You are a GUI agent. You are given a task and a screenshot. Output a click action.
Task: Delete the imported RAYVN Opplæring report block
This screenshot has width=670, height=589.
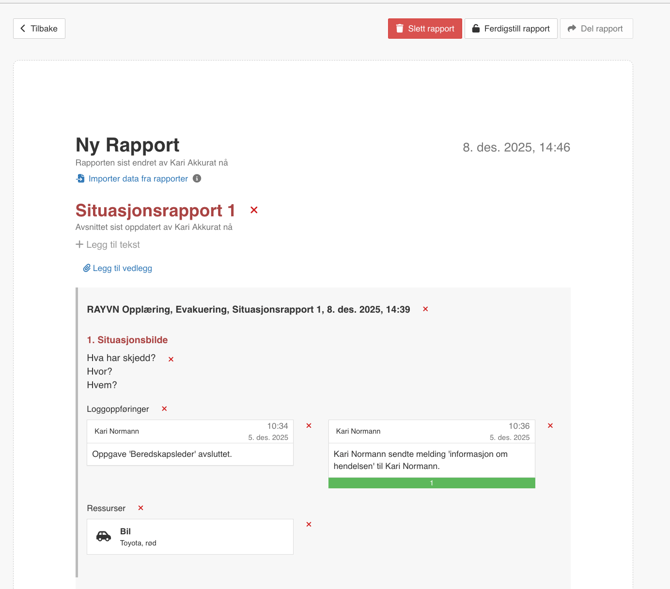coord(425,309)
